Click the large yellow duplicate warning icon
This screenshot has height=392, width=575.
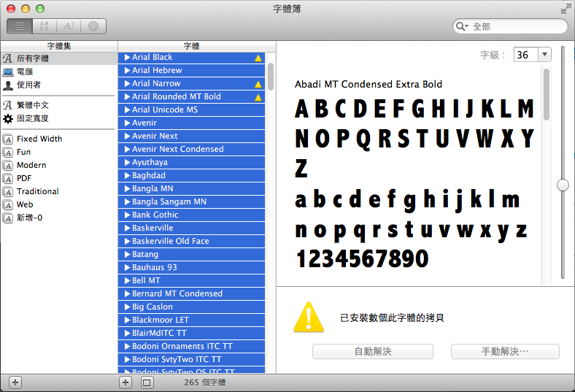tap(309, 318)
